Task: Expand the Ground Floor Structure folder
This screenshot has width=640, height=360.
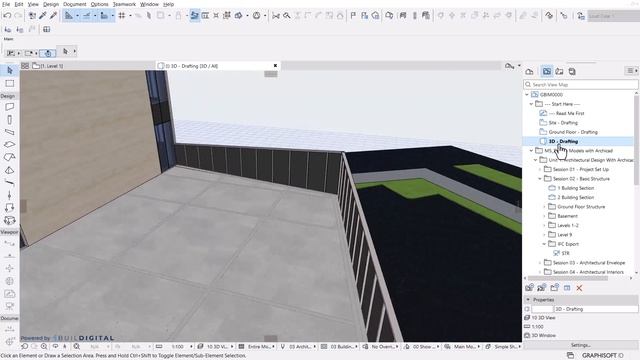Action: [x=544, y=207]
